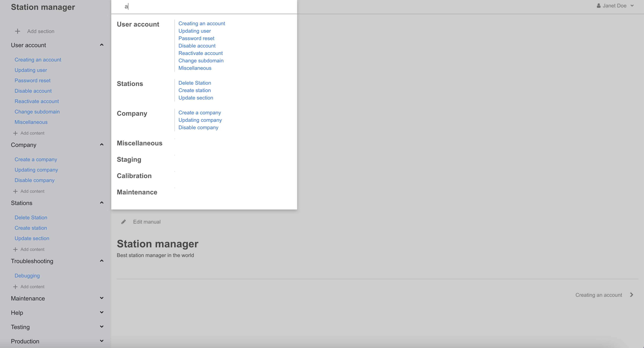
Task: Click the Janet Doe user avatar icon
Action: pos(598,6)
